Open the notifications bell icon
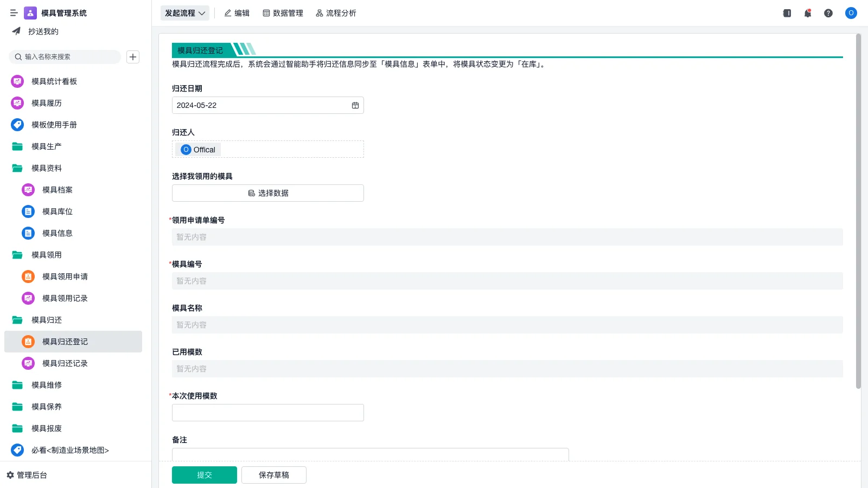This screenshot has width=868, height=488. tap(807, 13)
